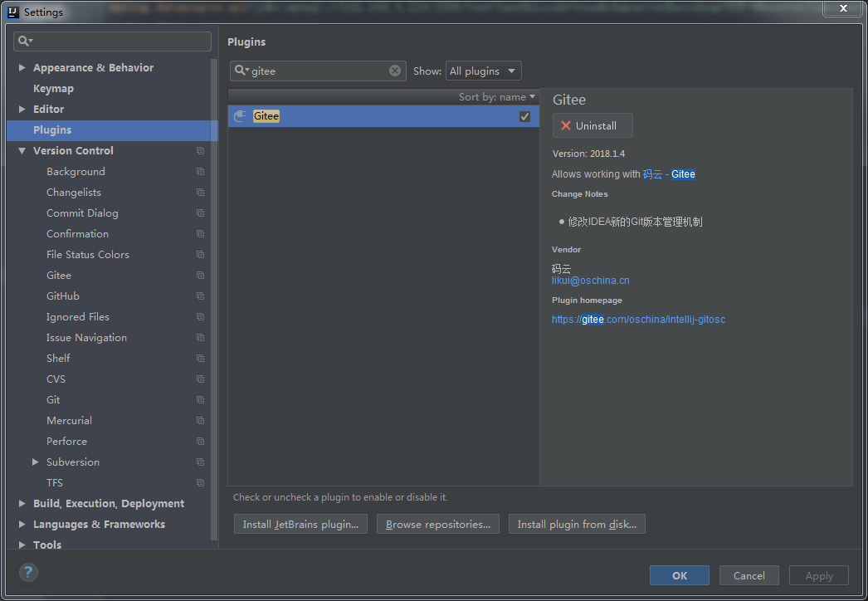
Task: Confirm settings with OK button
Action: [680, 575]
